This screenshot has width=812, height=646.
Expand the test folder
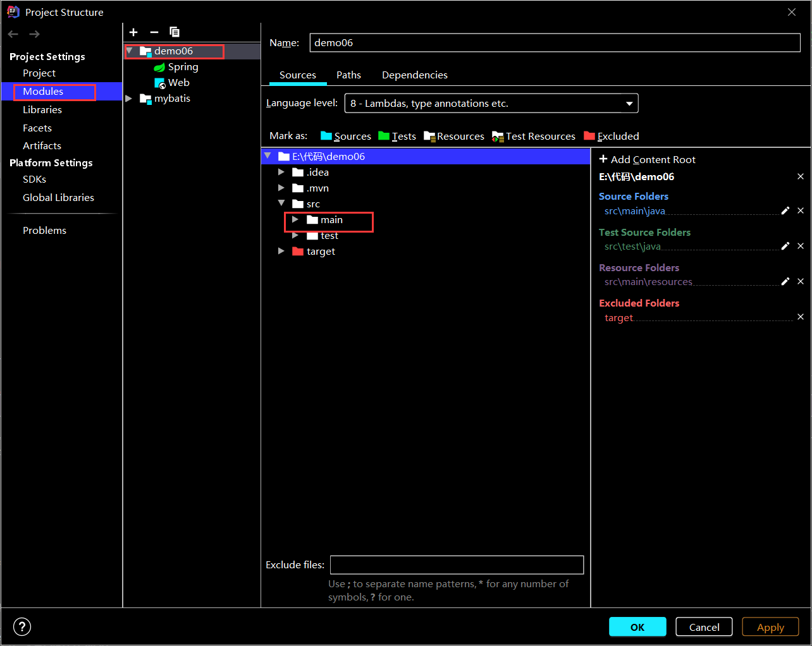(295, 235)
